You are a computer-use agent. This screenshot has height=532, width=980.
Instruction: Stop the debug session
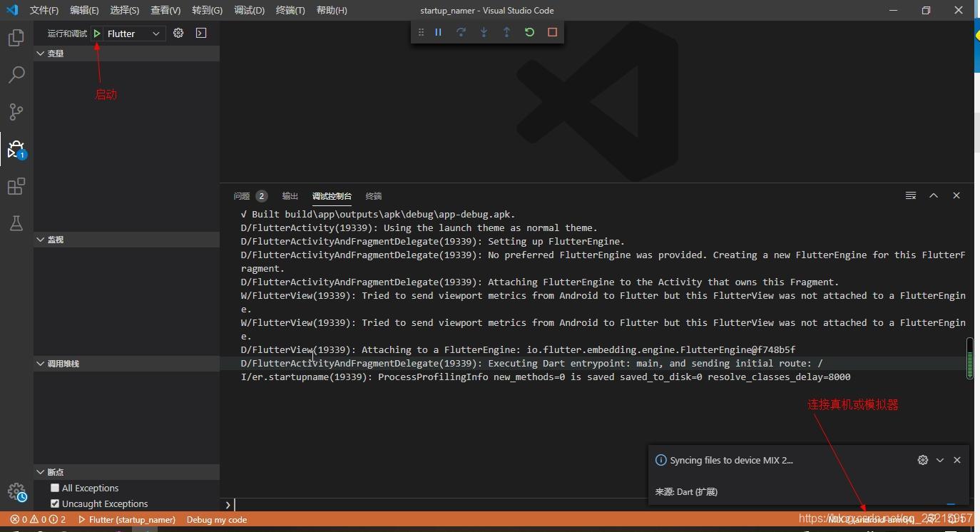(x=552, y=32)
